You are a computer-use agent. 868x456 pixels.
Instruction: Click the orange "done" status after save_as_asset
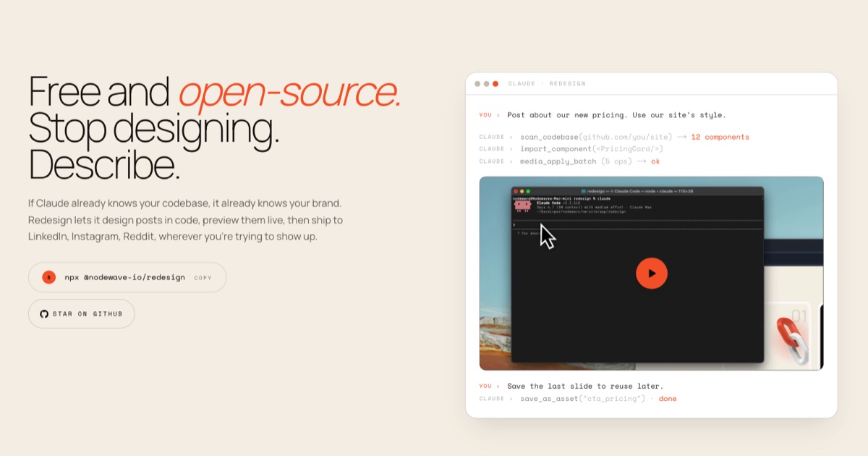[x=668, y=399]
